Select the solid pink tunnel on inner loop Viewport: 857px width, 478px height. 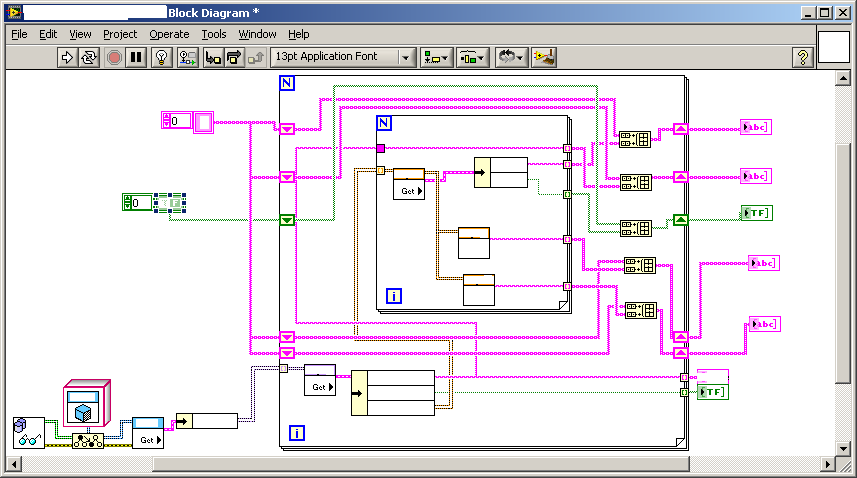(x=381, y=148)
